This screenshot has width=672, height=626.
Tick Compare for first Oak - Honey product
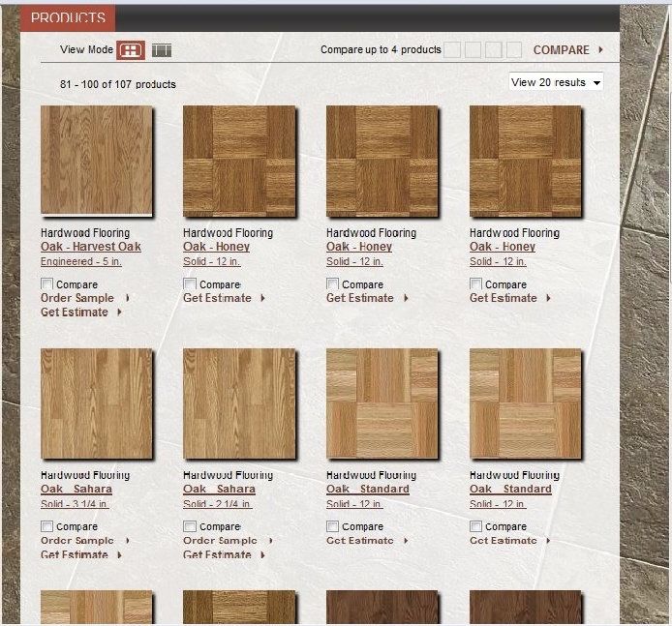click(190, 283)
